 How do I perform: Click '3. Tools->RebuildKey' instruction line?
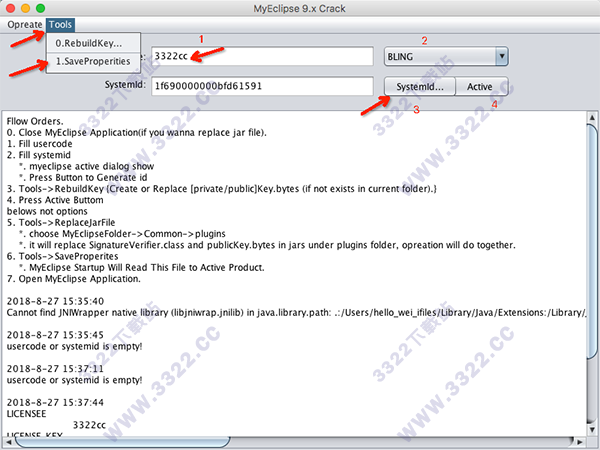(x=222, y=189)
